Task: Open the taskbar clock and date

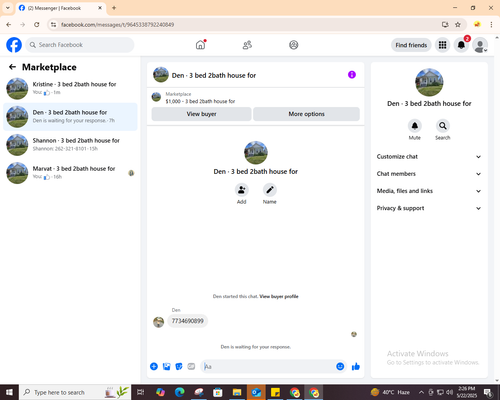Action: tap(467, 392)
